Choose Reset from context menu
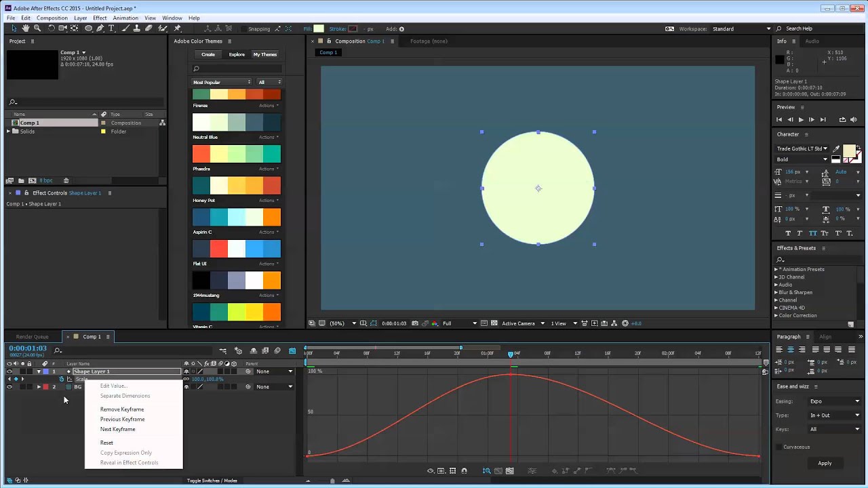Screen dimensions: 868x488 [106, 443]
